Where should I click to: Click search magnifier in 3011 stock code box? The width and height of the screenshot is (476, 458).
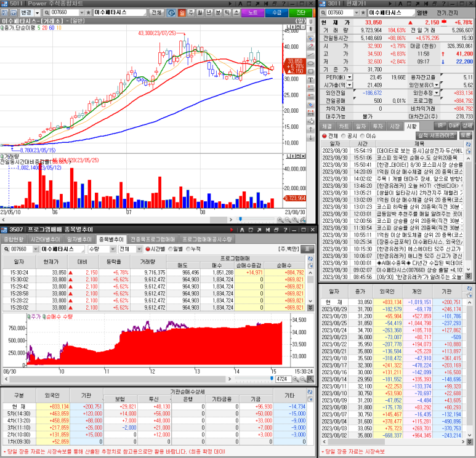(x=323, y=13)
